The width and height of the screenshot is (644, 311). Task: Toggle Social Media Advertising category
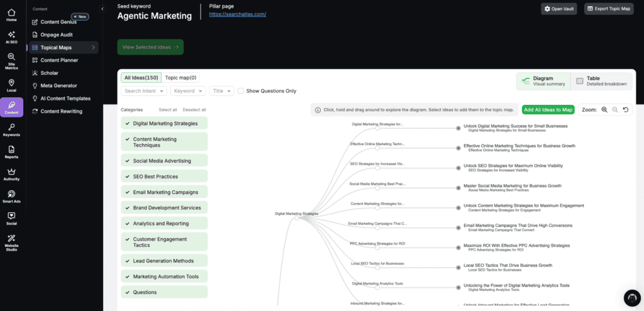pos(164,161)
